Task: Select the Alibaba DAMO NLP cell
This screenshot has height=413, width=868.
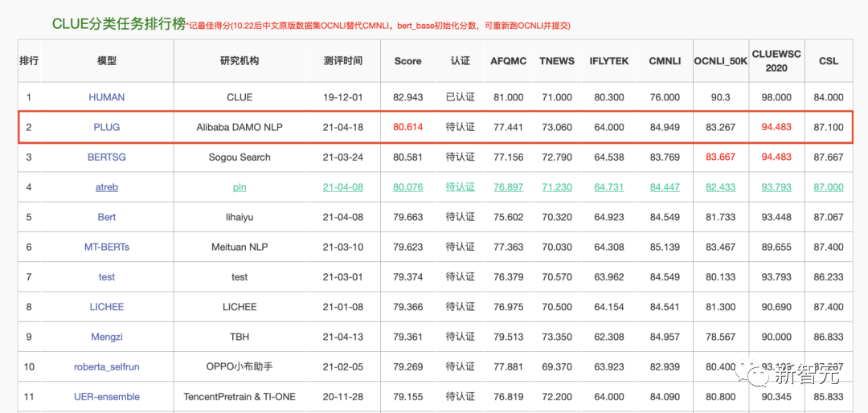Action: point(240,127)
